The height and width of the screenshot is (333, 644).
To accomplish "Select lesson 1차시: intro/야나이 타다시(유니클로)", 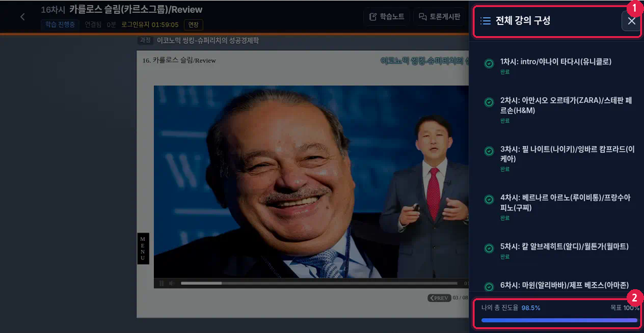I will click(x=556, y=62).
